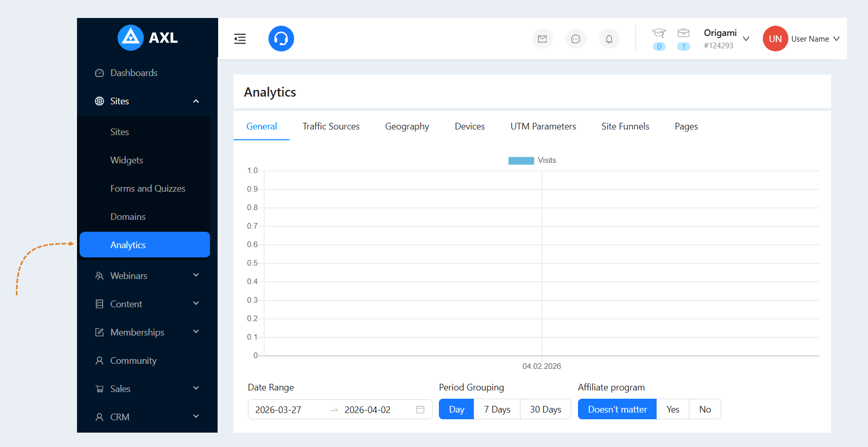
Task: Select Doesn't matter for Affiliate program
Action: click(x=618, y=409)
